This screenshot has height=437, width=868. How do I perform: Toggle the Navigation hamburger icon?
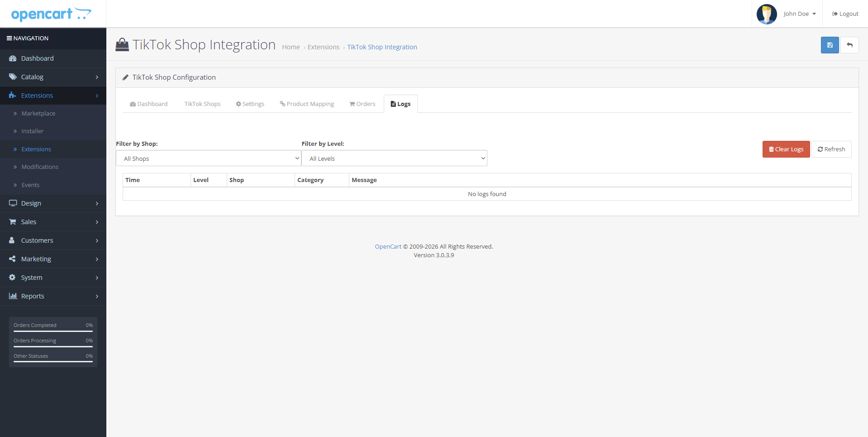coord(9,38)
